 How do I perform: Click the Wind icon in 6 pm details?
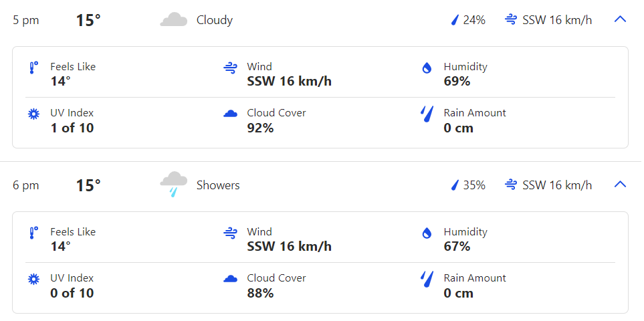(x=231, y=233)
